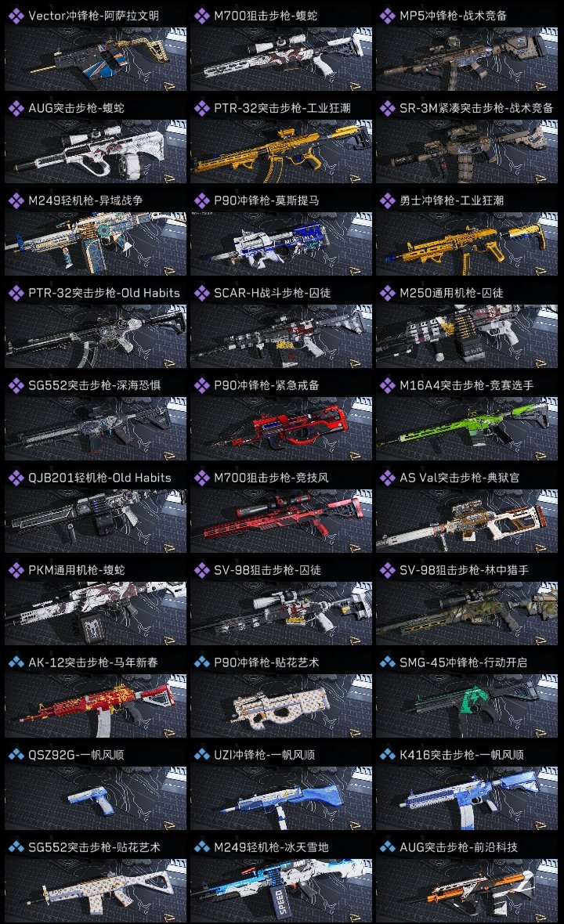Image resolution: width=564 pixels, height=924 pixels.
Task: Select the M249轻机枪-冰天雪地 skin image
Action: [281, 890]
